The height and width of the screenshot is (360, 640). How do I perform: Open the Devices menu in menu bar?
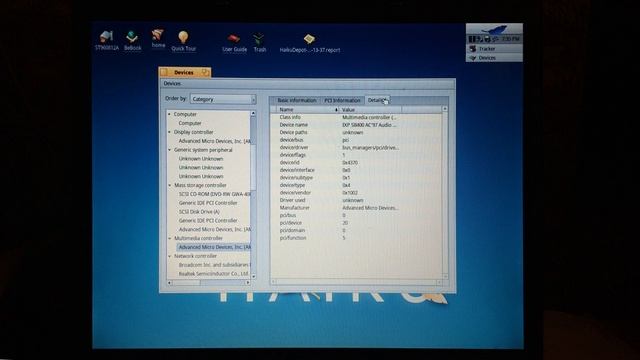172,83
